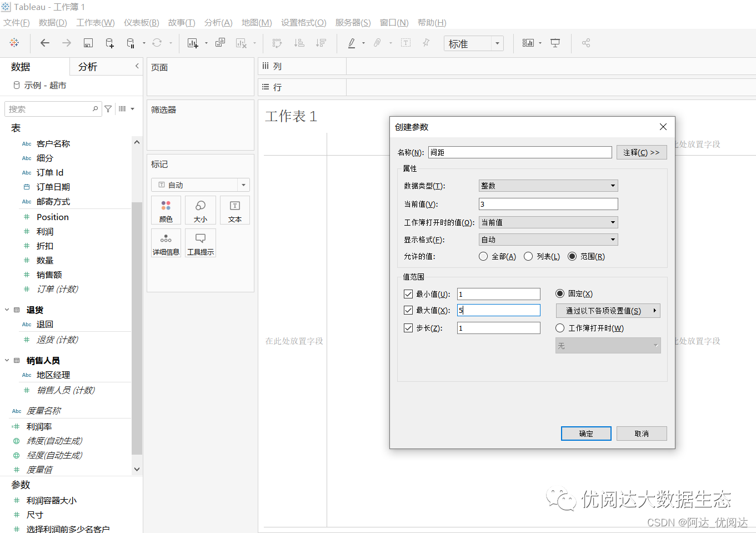
Task: Open the display format dropdown
Action: tap(548, 240)
